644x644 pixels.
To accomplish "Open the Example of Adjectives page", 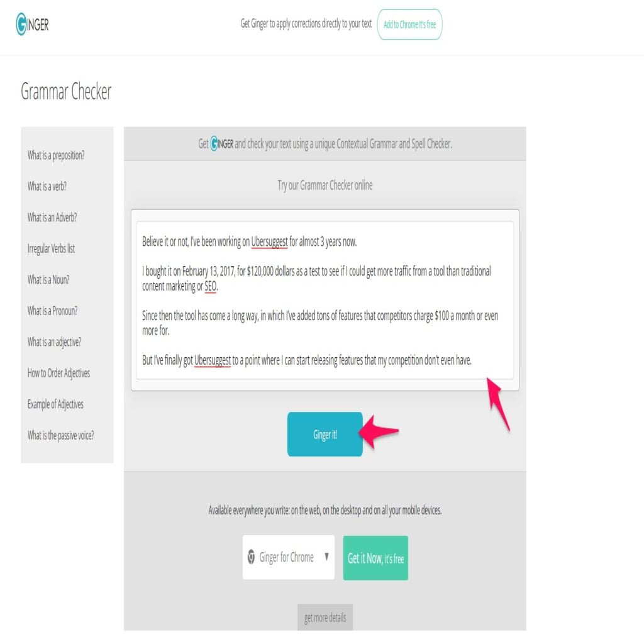I will coord(55,404).
